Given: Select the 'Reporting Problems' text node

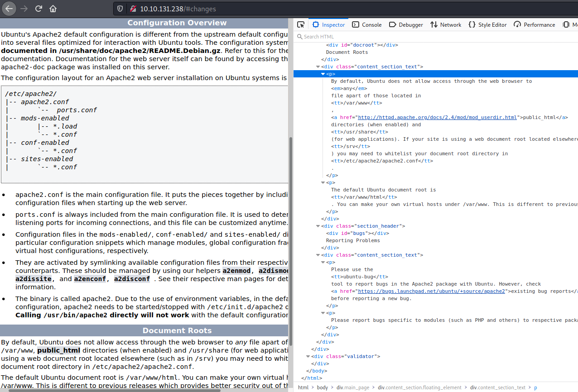Looking at the screenshot, I should coord(353,240).
